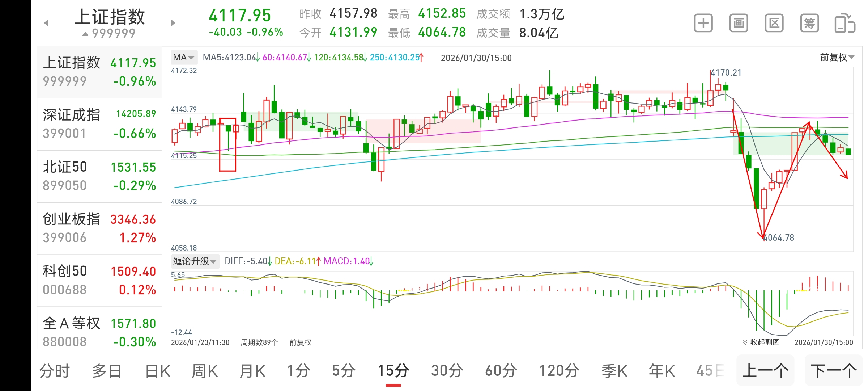Collapse the sub-chart via 收起副图
This screenshot has height=391, width=868.
tap(761, 342)
